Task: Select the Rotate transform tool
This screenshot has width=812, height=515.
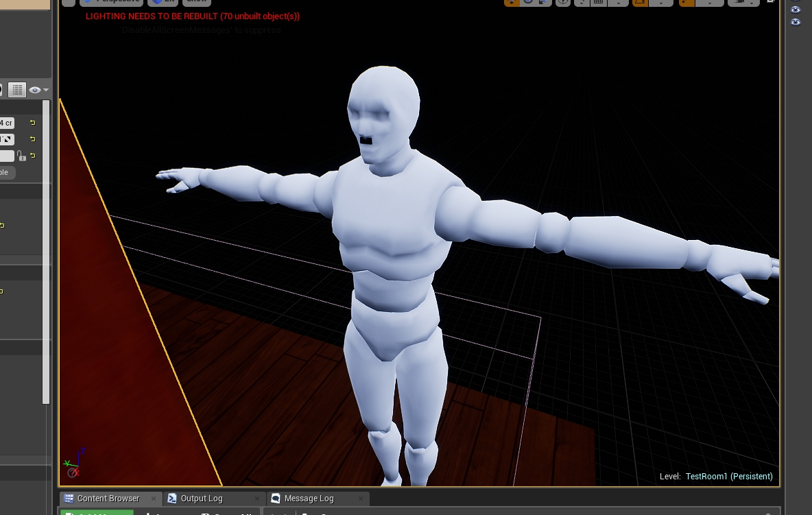Action: coord(528,2)
